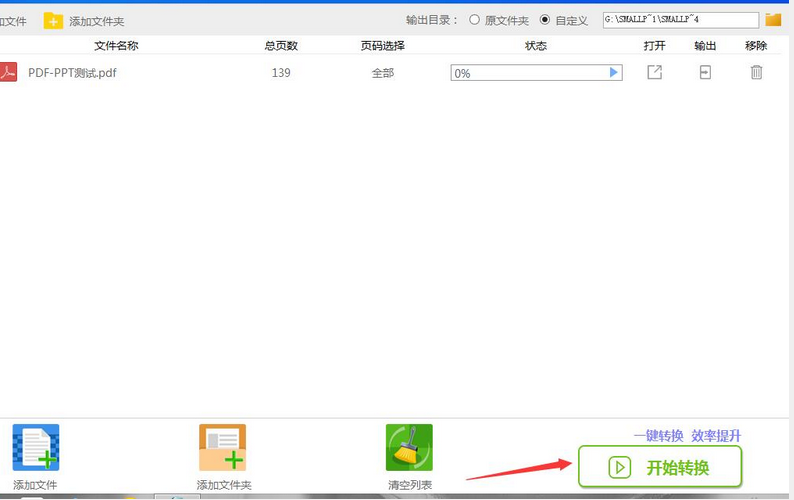Click the yellow add-folder icon in top toolbar
Screen dimensions: 794x500
point(53,21)
